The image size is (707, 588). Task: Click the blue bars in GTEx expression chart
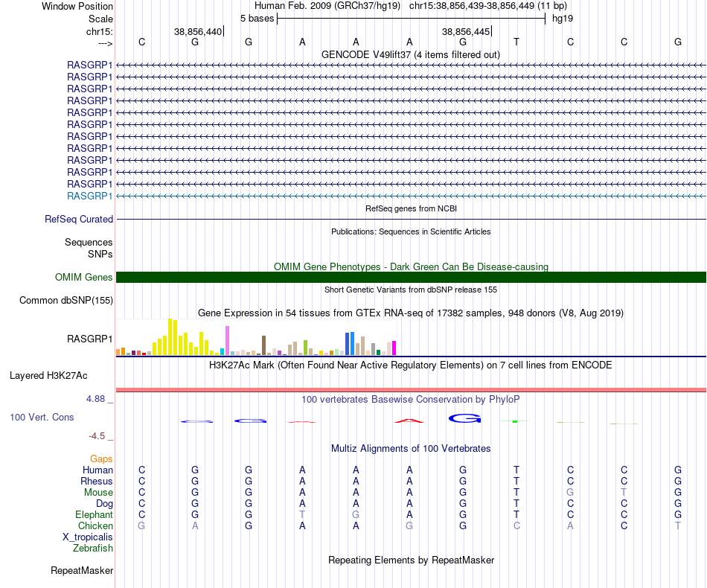350,344
